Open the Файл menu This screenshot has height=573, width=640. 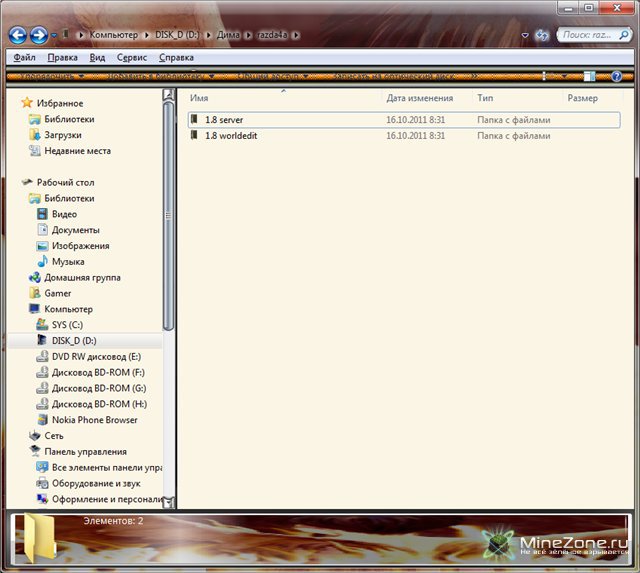(24, 58)
